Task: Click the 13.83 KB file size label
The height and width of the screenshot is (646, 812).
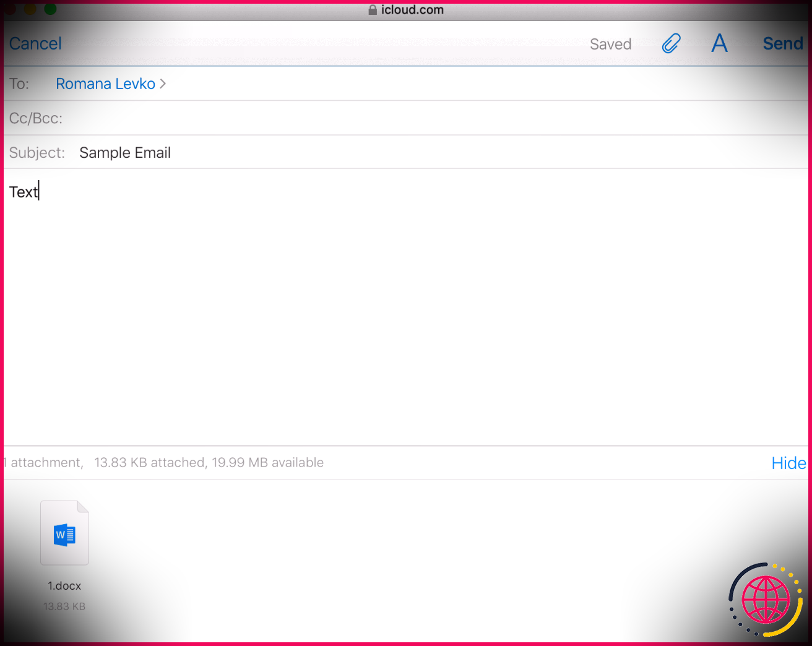Action: tap(64, 606)
